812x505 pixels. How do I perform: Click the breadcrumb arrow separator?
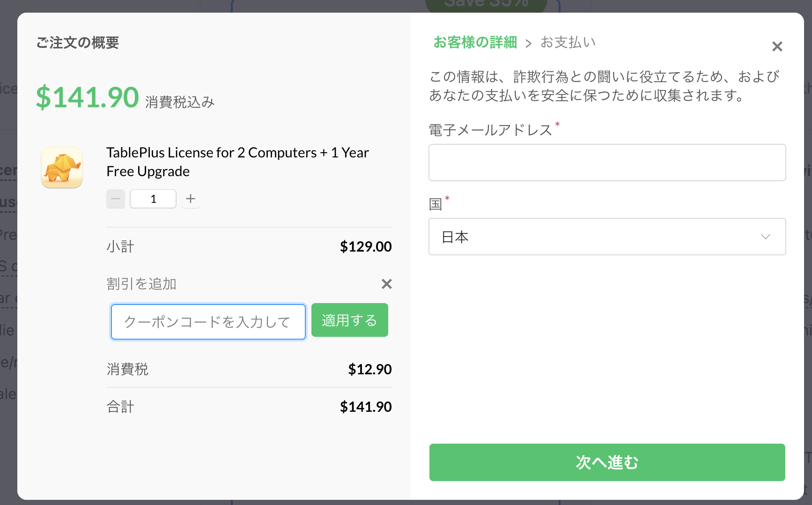528,44
